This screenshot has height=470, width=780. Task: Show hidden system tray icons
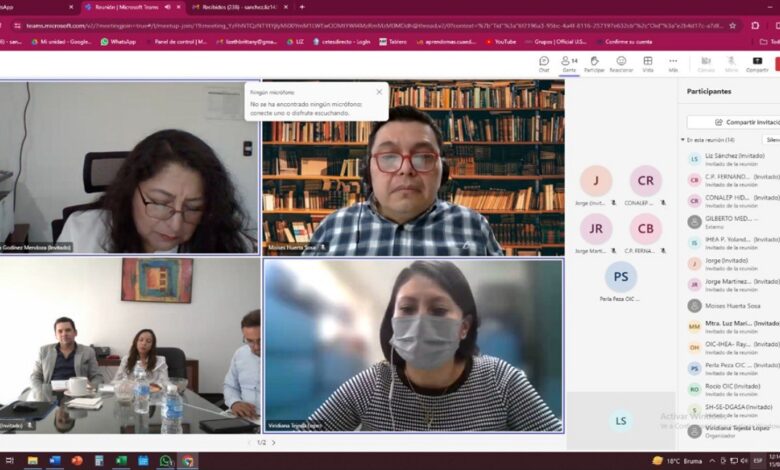[712, 461]
